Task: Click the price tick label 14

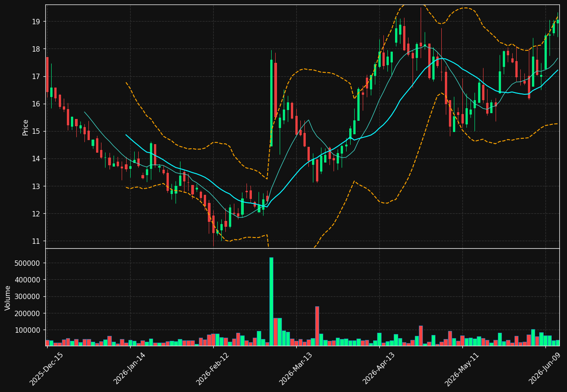Action: [x=35, y=159]
